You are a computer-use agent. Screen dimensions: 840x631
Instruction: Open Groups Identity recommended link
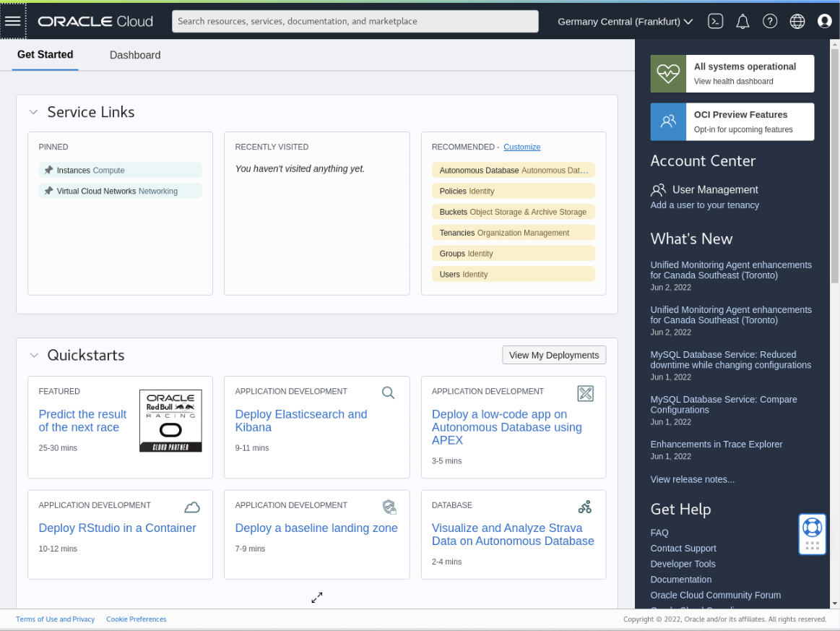tap(514, 254)
